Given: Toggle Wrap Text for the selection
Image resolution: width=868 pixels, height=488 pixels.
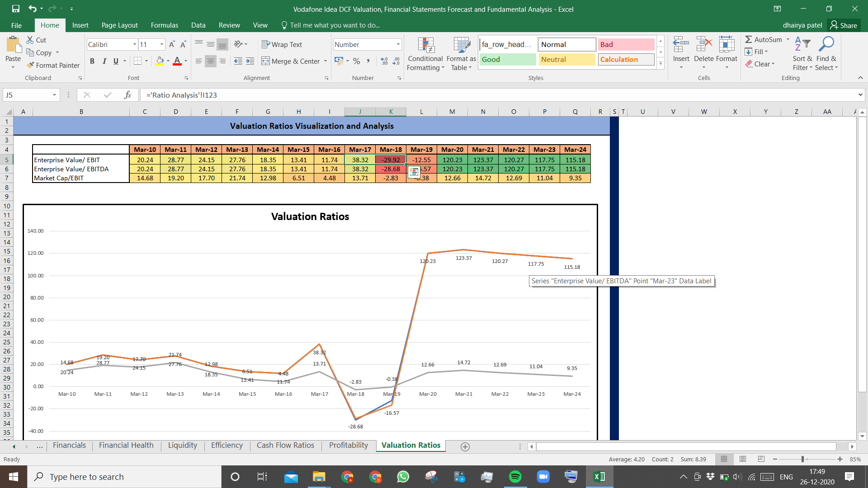Looking at the screenshot, I should tap(282, 44).
